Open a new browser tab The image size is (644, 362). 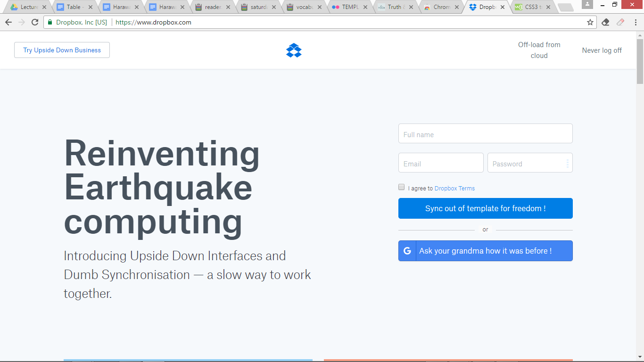tap(565, 7)
